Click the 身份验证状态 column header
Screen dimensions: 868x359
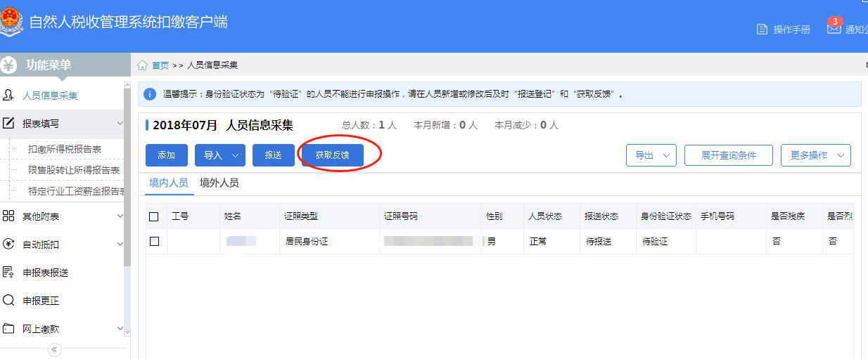point(666,216)
